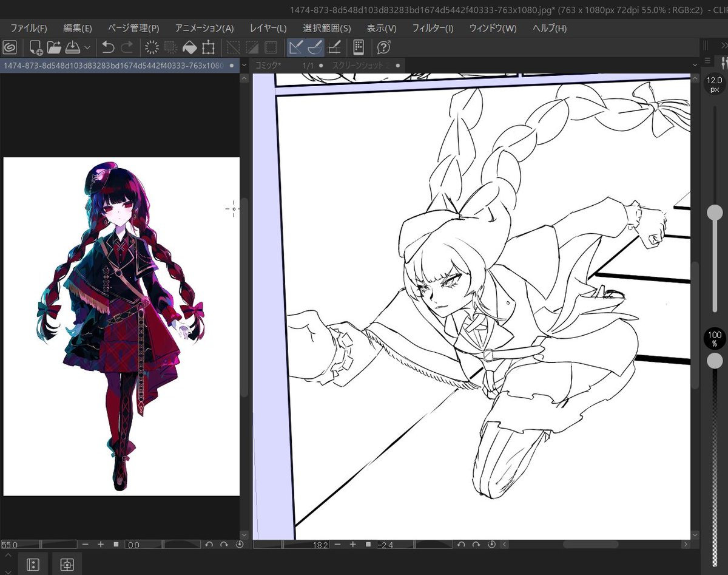Open the アニメーション(A) menu
This screenshot has width=728, height=575.
(x=204, y=28)
